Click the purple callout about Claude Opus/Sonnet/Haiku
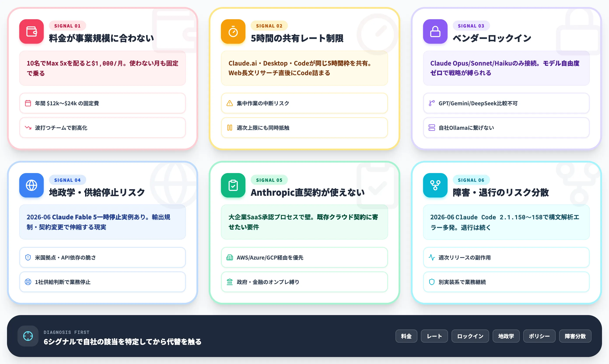This screenshot has height=364, width=609. (x=506, y=68)
